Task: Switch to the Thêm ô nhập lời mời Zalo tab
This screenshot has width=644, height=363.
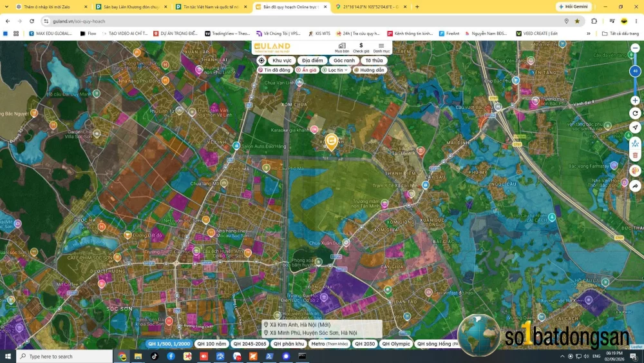Action: coord(52,6)
